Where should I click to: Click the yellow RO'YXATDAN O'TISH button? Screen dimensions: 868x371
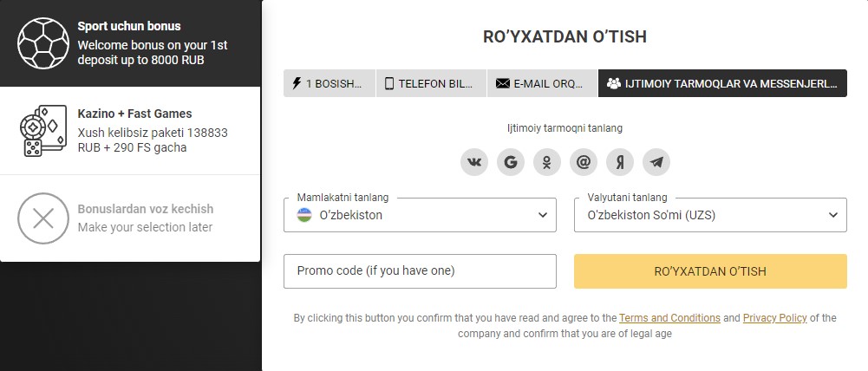[x=710, y=271]
